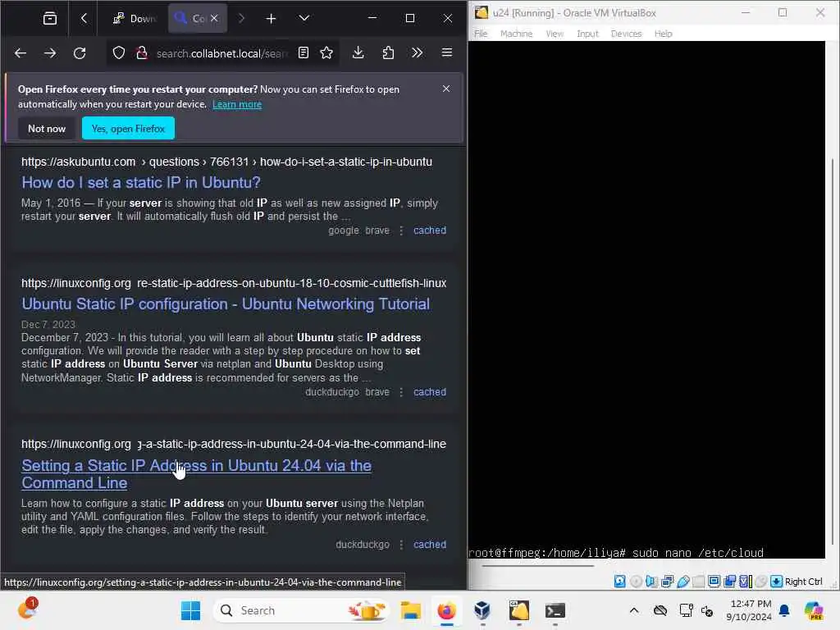Open VirtualBox Machine menu
This screenshot has height=630, width=840.
pos(516,34)
